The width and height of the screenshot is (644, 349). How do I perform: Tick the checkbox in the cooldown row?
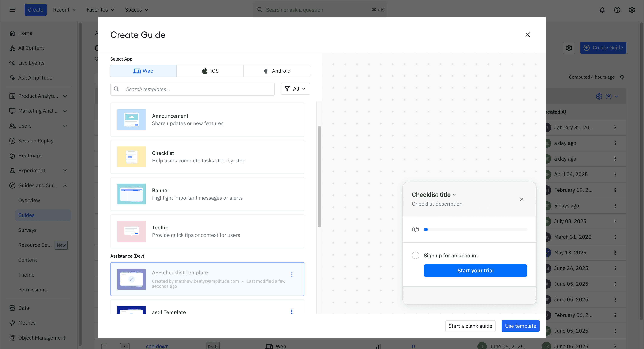(x=104, y=346)
